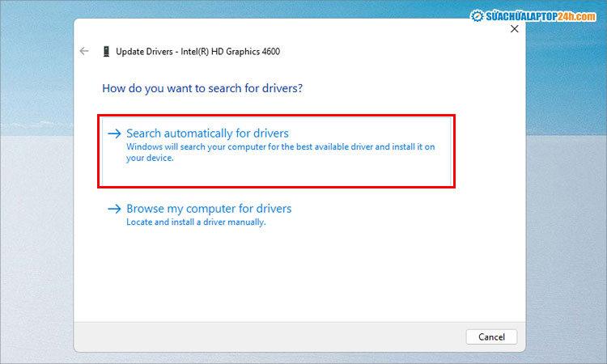Click Locate and install a driver manually
Screen dimensions: 607x364
[x=196, y=222]
